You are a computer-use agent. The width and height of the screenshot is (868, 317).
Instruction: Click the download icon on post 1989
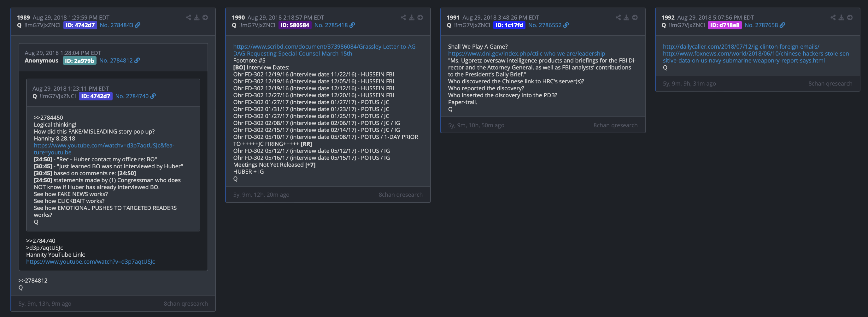tap(197, 18)
